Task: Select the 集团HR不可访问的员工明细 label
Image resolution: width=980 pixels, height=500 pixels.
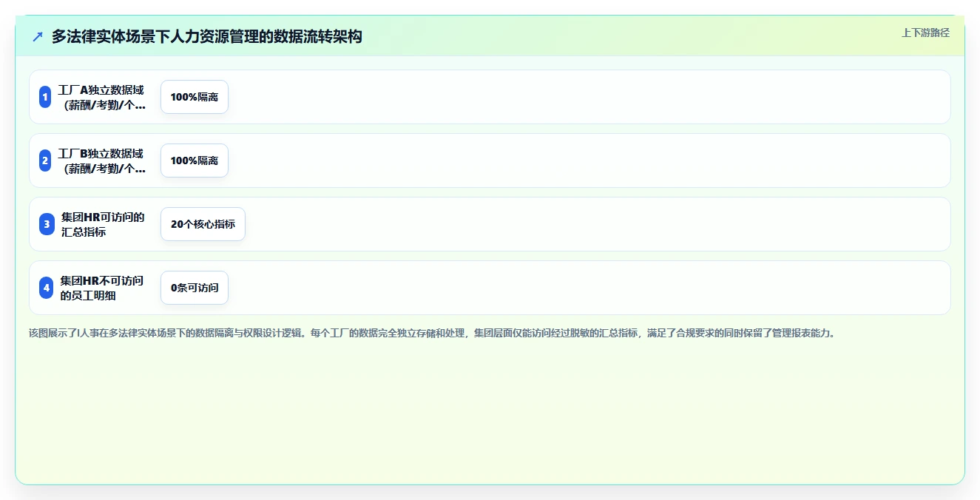Action: click(x=102, y=288)
